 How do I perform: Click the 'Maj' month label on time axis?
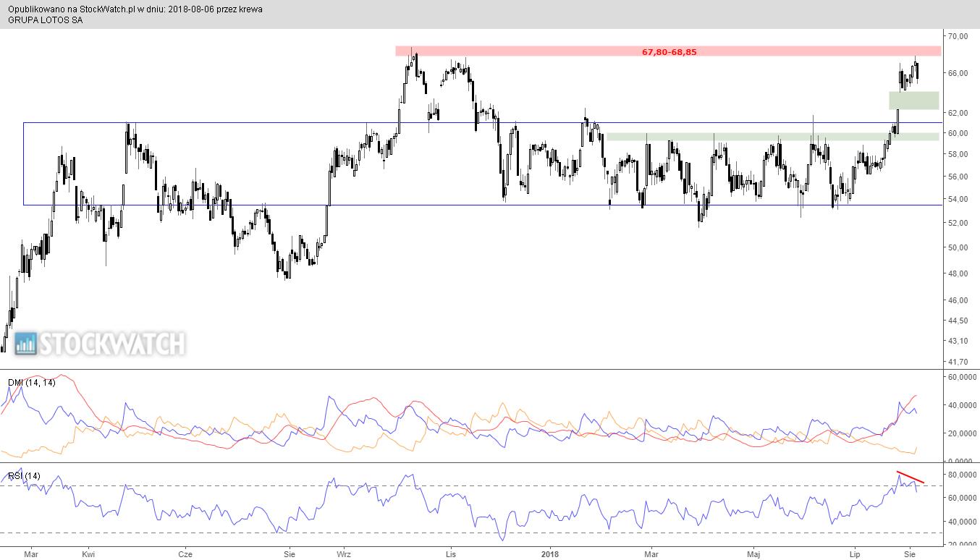coord(754,554)
